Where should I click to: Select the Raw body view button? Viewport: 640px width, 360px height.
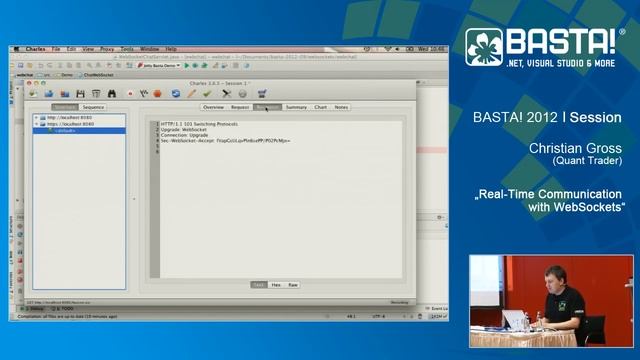pos(293,284)
